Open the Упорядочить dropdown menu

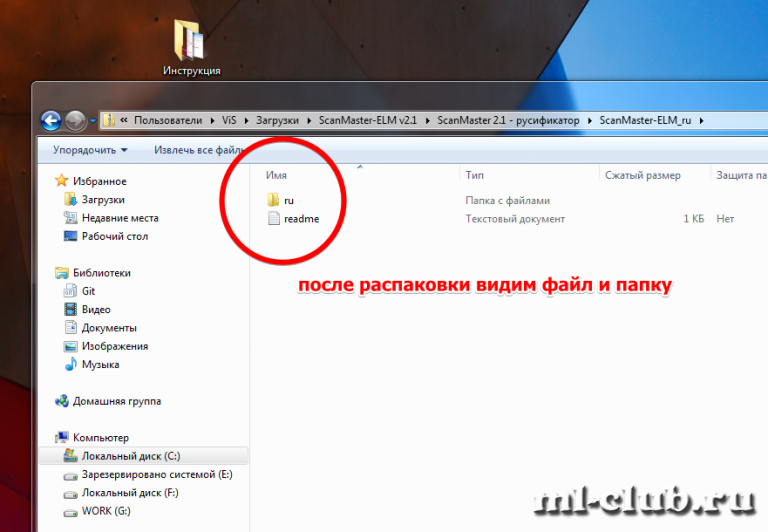point(90,150)
